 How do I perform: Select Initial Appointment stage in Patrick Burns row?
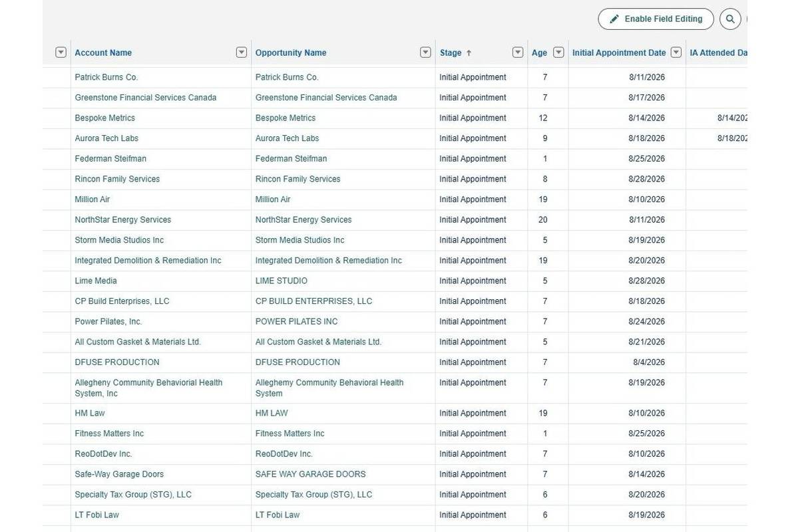(x=473, y=77)
